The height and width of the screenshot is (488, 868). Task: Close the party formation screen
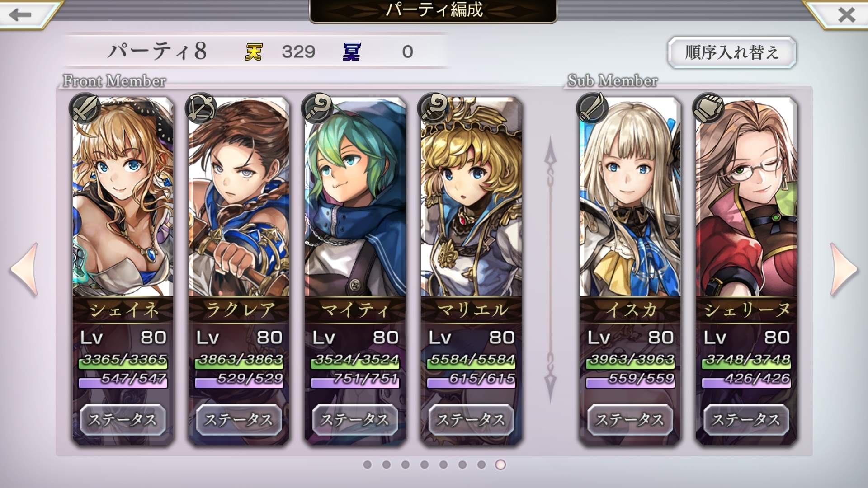[846, 15]
